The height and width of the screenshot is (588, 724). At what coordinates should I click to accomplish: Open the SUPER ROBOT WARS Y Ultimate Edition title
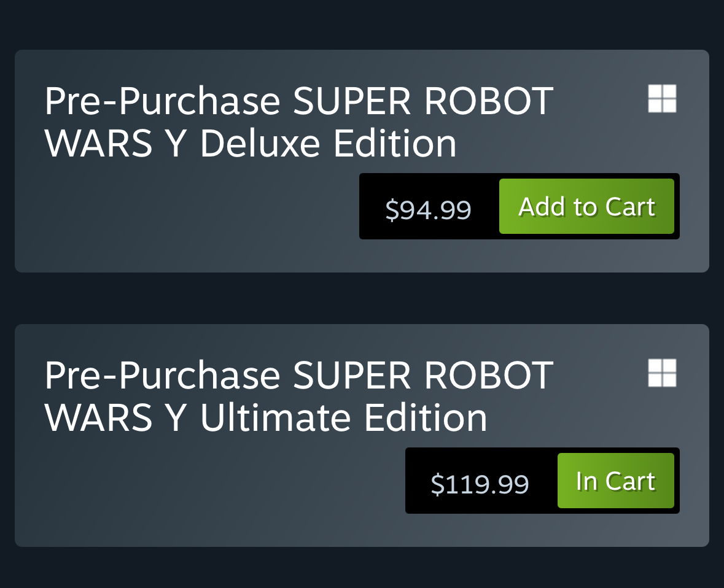click(x=298, y=397)
